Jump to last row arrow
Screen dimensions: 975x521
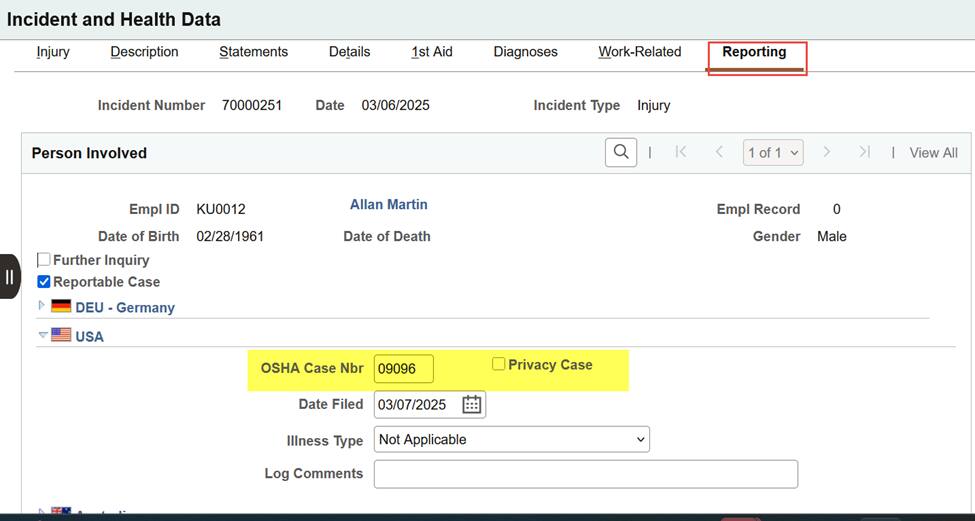tap(864, 152)
